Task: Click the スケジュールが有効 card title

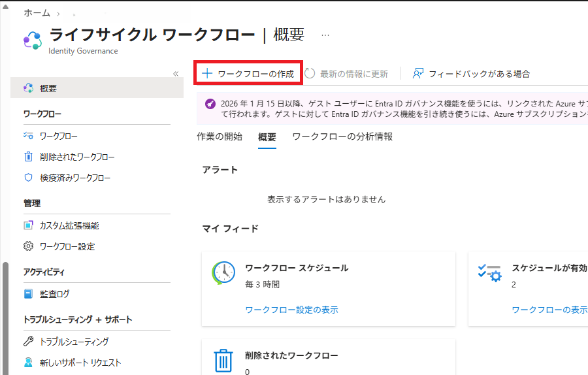Action: pos(549,268)
